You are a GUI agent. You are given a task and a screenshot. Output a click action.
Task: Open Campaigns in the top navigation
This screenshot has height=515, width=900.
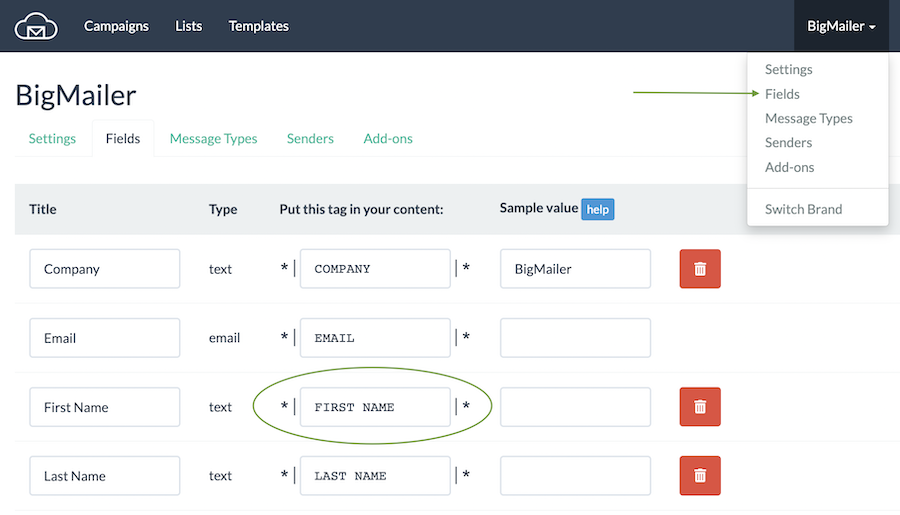point(116,26)
